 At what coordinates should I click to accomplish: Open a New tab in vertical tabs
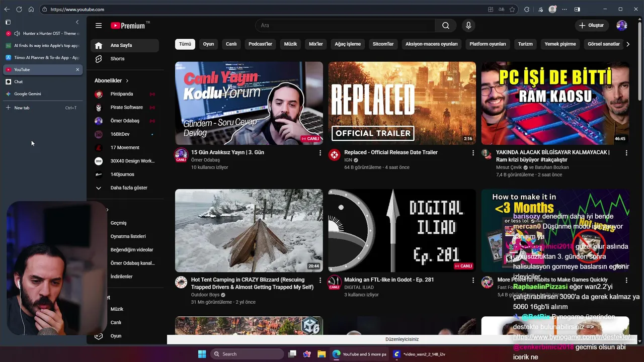click(43, 108)
